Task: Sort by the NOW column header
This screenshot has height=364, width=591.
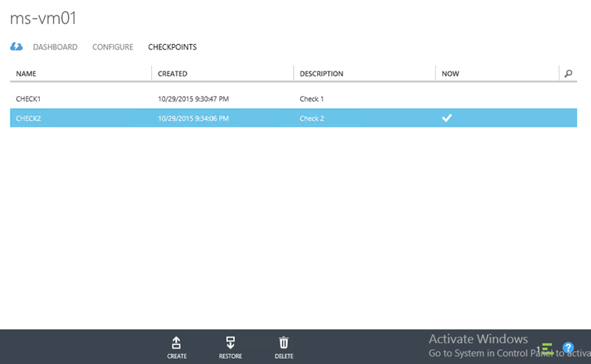Action: coord(450,74)
